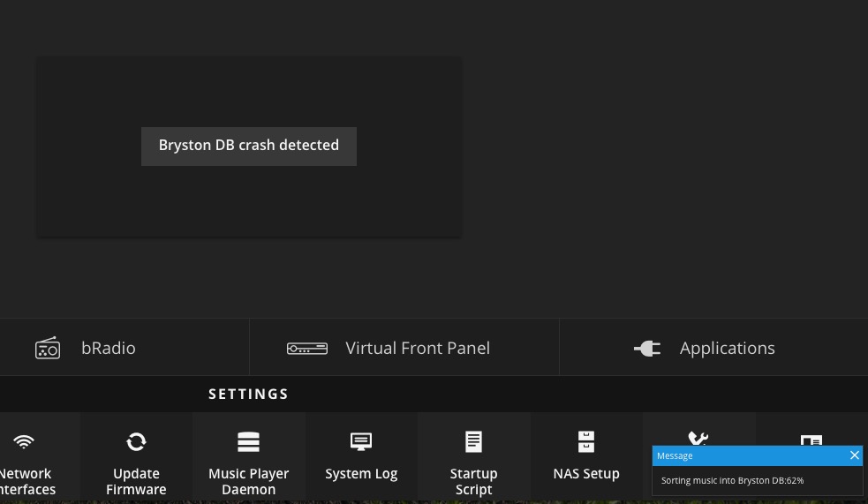Click the bRadio radio icon
Image resolution: width=868 pixels, height=504 pixels.
(48, 348)
